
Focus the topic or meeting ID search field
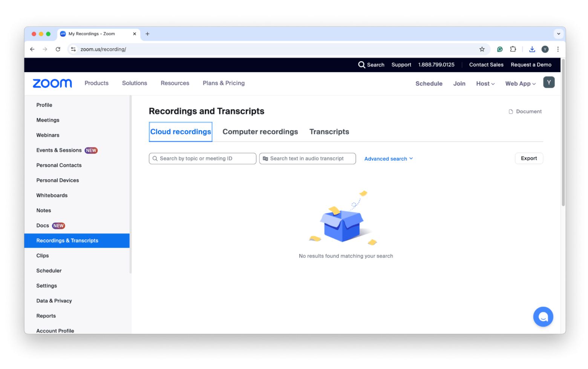[x=202, y=158]
